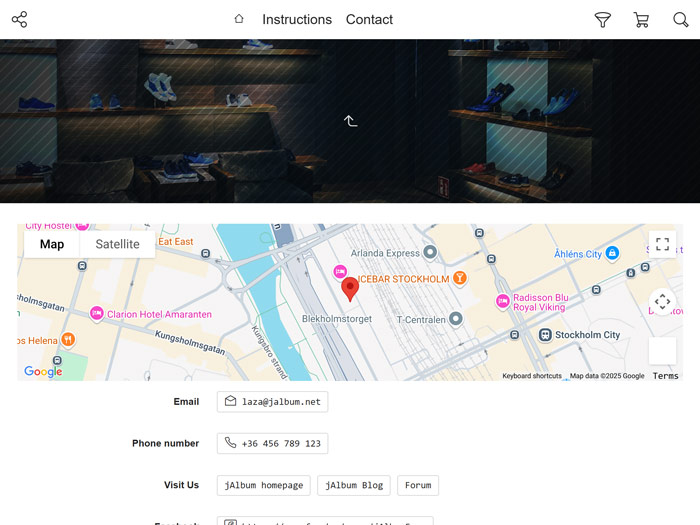Open the Forum link
The width and height of the screenshot is (700, 525).
click(418, 485)
